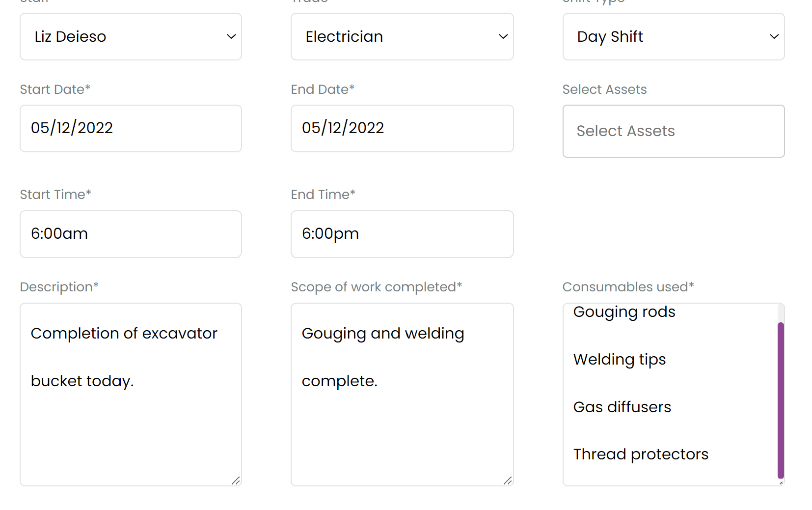The height and width of the screenshot is (510, 812).
Task: Click the Start Date field with 05/12/2022
Action: pyautogui.click(x=131, y=128)
